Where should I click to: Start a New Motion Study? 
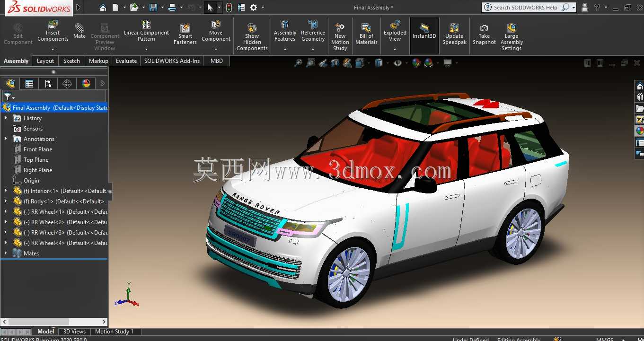(x=340, y=37)
